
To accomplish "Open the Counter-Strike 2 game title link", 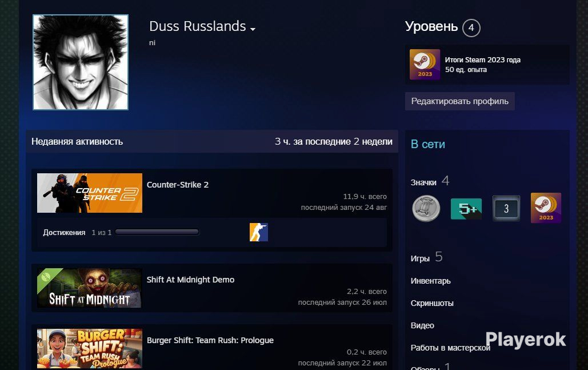I will pyautogui.click(x=177, y=185).
